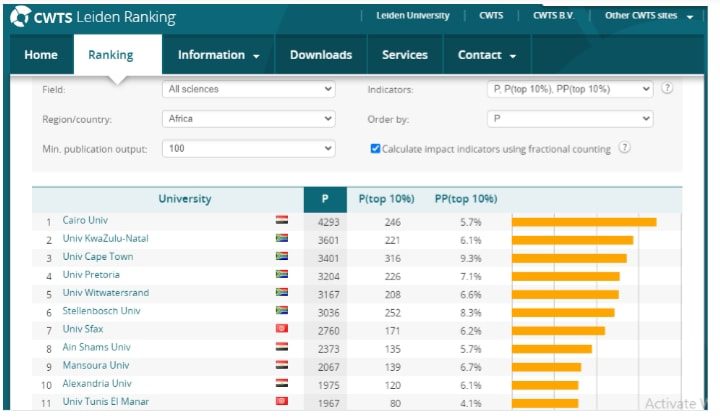The width and height of the screenshot is (720, 418).
Task: Expand the Information menu
Action: click(x=219, y=55)
